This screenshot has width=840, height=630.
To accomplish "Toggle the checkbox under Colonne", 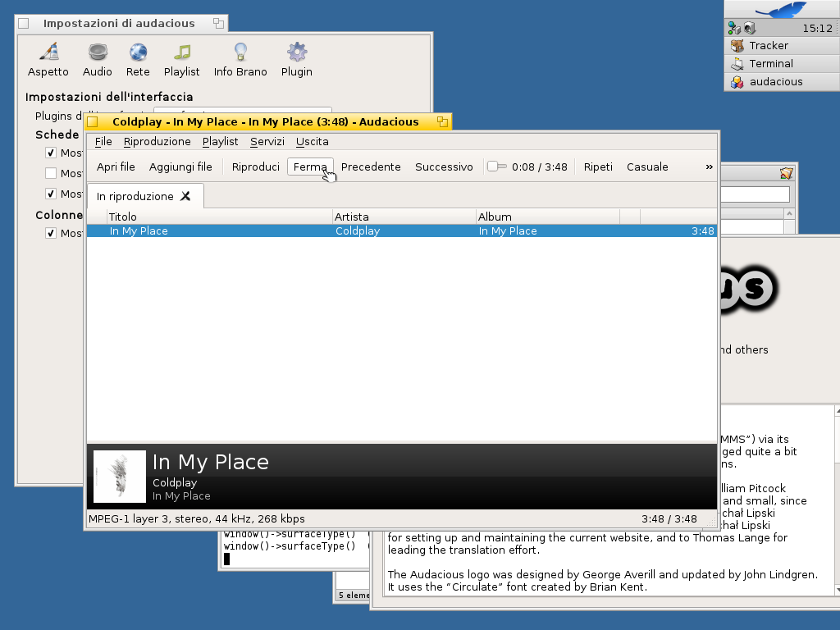I will click(x=51, y=233).
